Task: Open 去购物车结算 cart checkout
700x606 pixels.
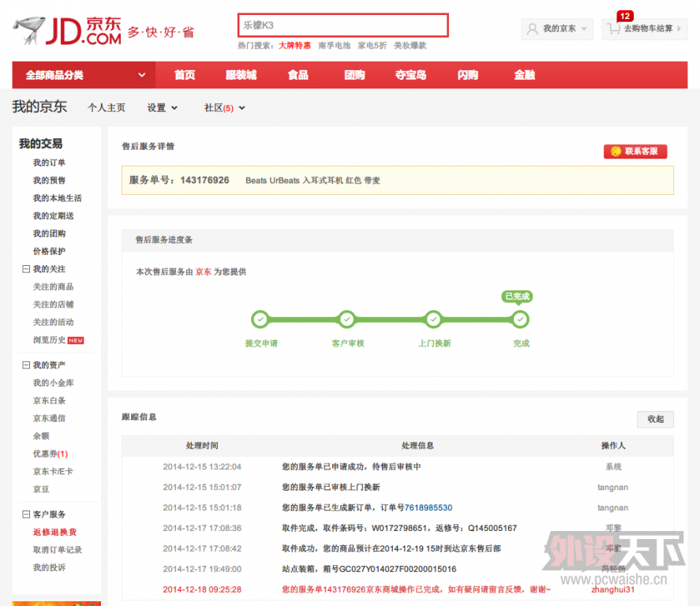Action: 645,29
